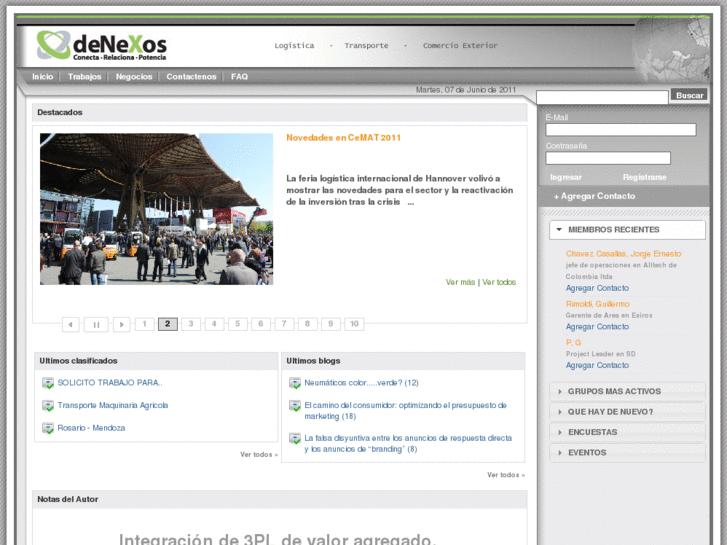
Task: Click Ver más in featured article
Action: click(460, 282)
